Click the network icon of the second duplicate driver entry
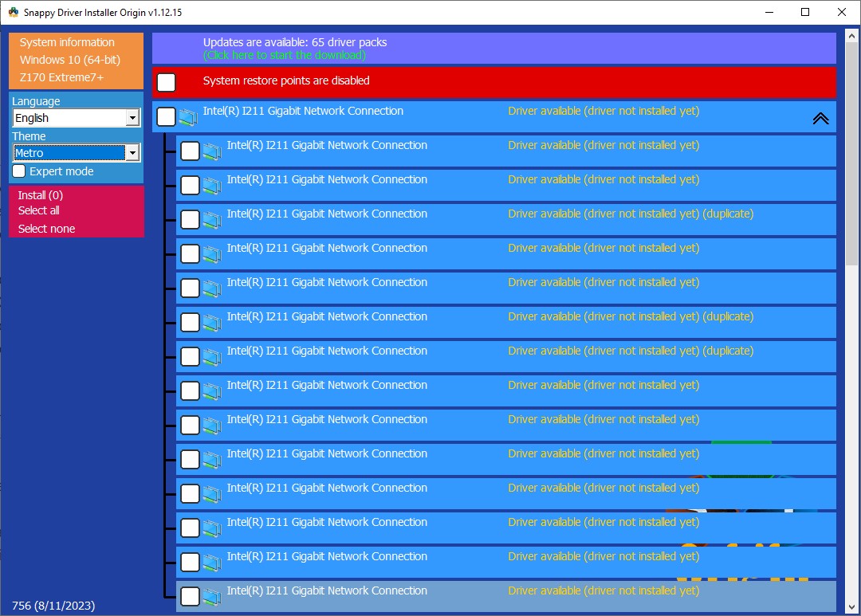Viewport: 861px width, 616px height. pyautogui.click(x=212, y=322)
